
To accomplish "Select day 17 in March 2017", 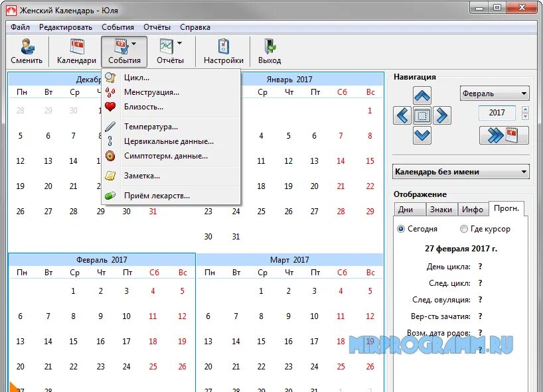I will point(314,342).
